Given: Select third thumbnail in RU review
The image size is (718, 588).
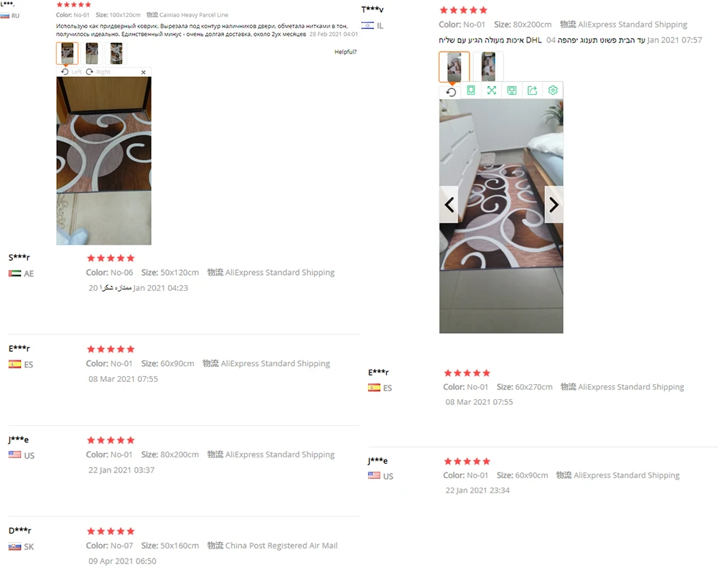Looking at the screenshot, I should point(116,53).
